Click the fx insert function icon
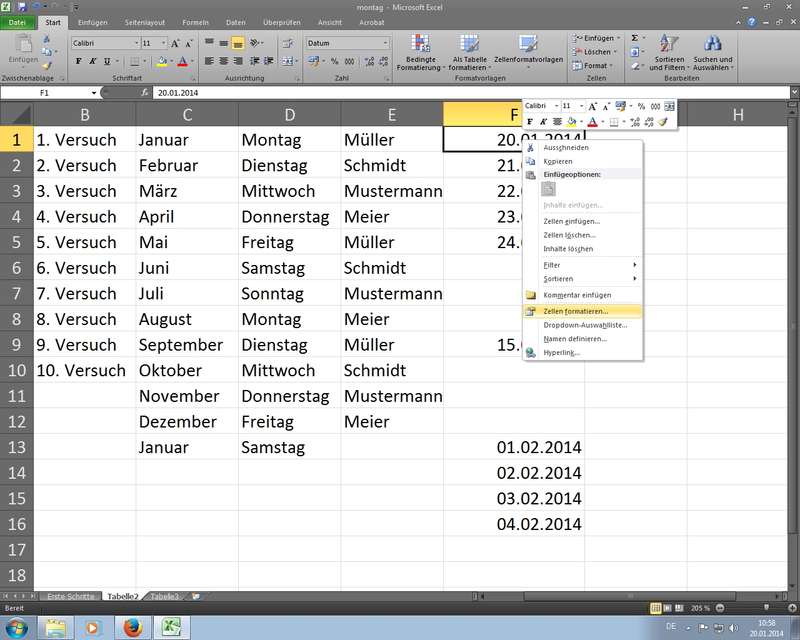The height and width of the screenshot is (640, 800). (144, 92)
